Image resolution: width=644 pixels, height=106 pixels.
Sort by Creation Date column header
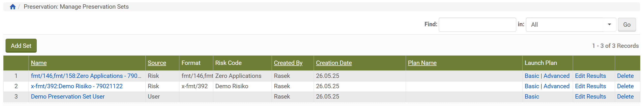(x=333, y=63)
